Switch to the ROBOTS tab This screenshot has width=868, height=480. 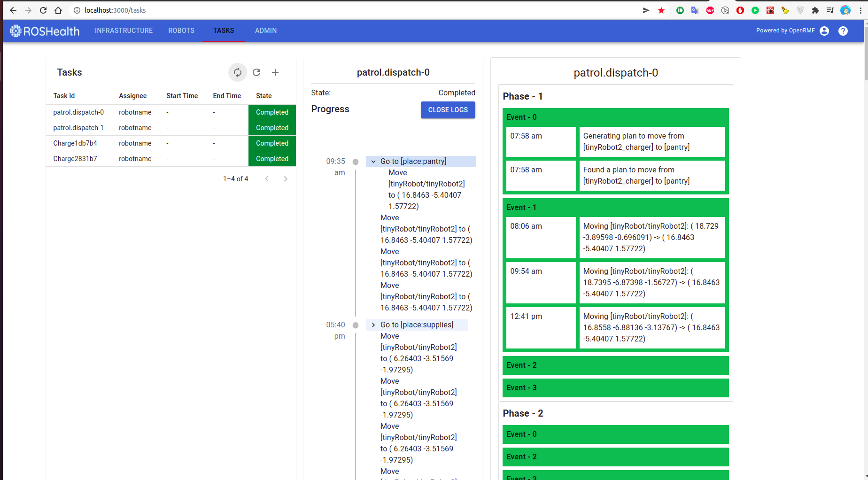tap(181, 31)
